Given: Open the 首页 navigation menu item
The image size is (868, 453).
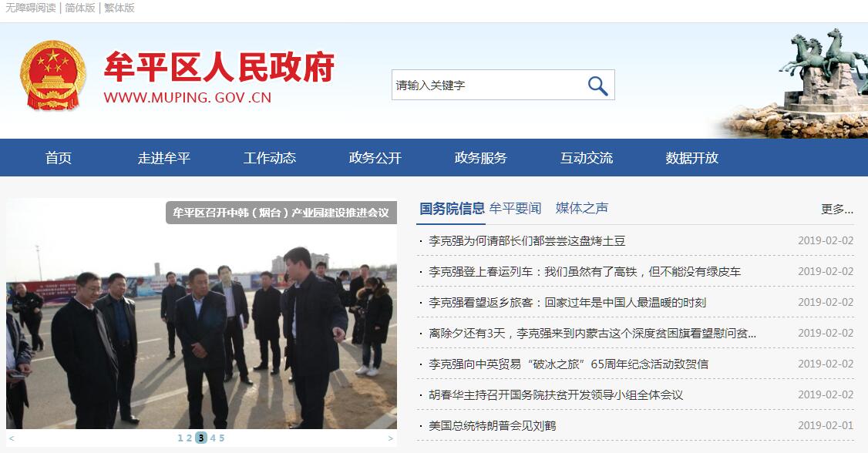Looking at the screenshot, I should (x=58, y=158).
